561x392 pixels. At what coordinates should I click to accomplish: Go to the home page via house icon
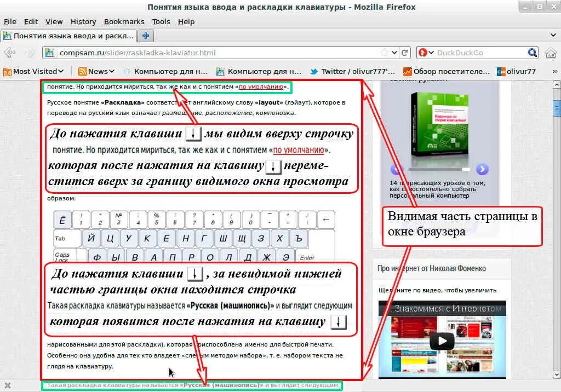pos(551,53)
